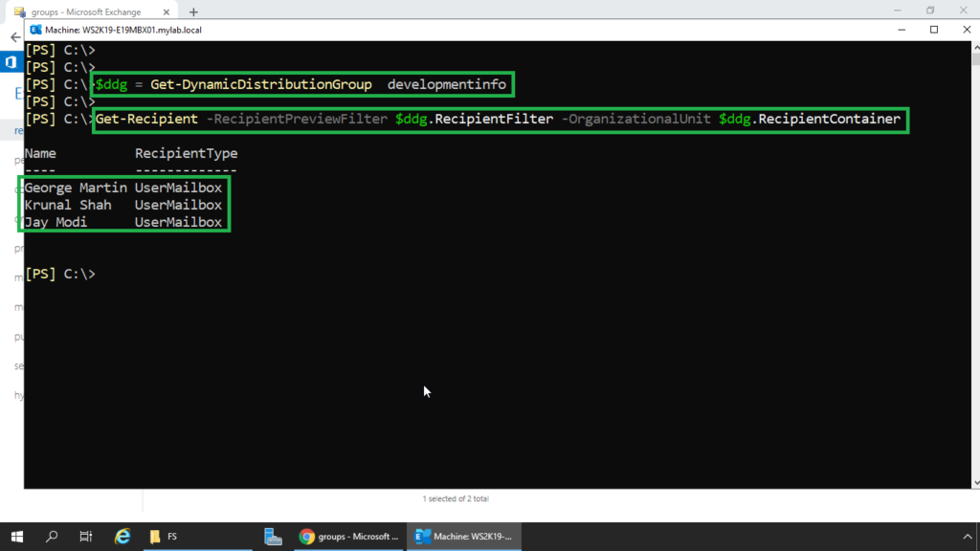Close the Exchange shell window
The width and height of the screenshot is (980, 551).
[967, 30]
